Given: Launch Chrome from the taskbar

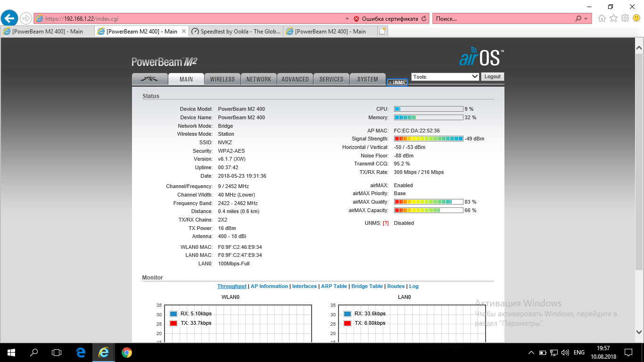Looking at the screenshot, I should [x=126, y=352].
